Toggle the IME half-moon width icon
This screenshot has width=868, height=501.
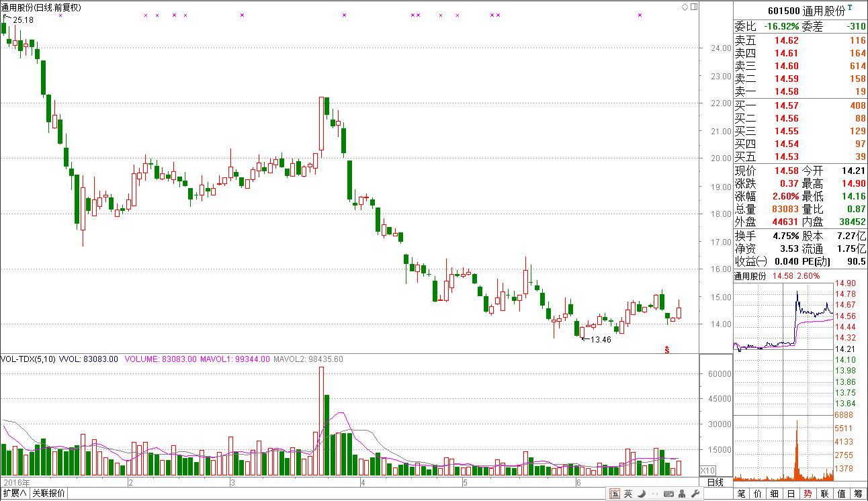(x=642, y=494)
